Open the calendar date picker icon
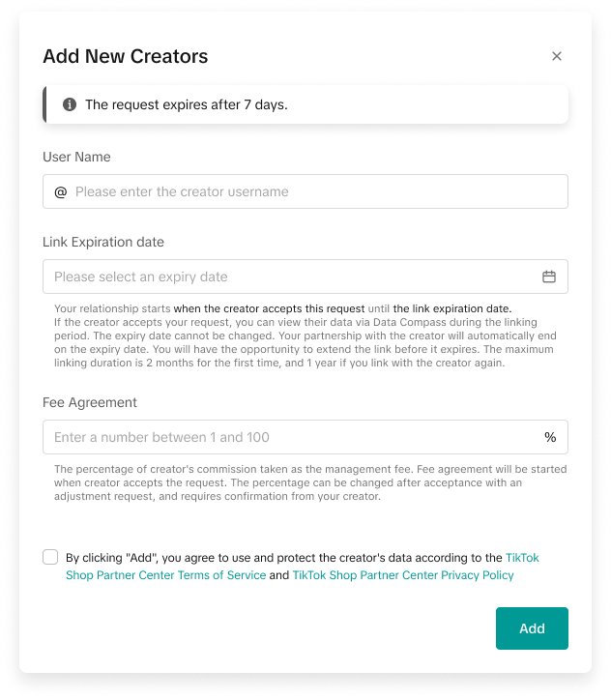This screenshot has width=611, height=700. coord(549,277)
